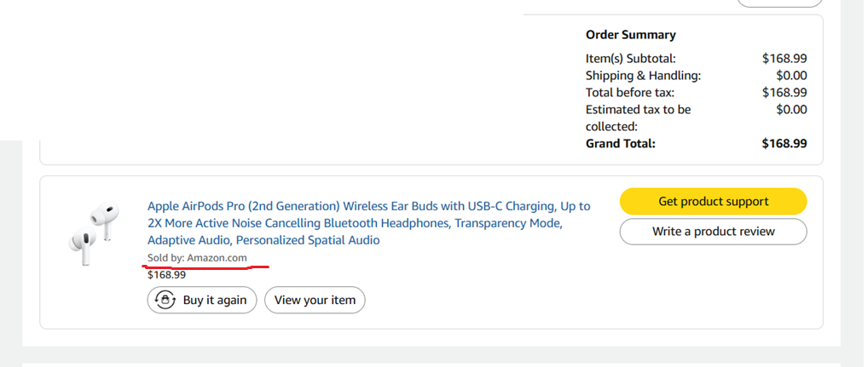Click the Order Summary heading
This screenshot has height=367, width=868.
pyautogui.click(x=630, y=35)
